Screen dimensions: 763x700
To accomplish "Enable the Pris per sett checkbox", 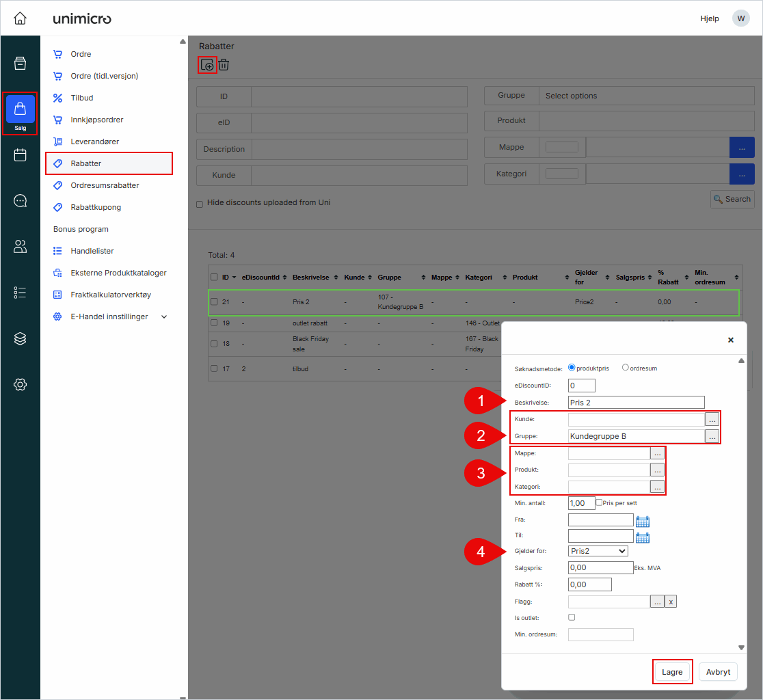I will coord(599,502).
